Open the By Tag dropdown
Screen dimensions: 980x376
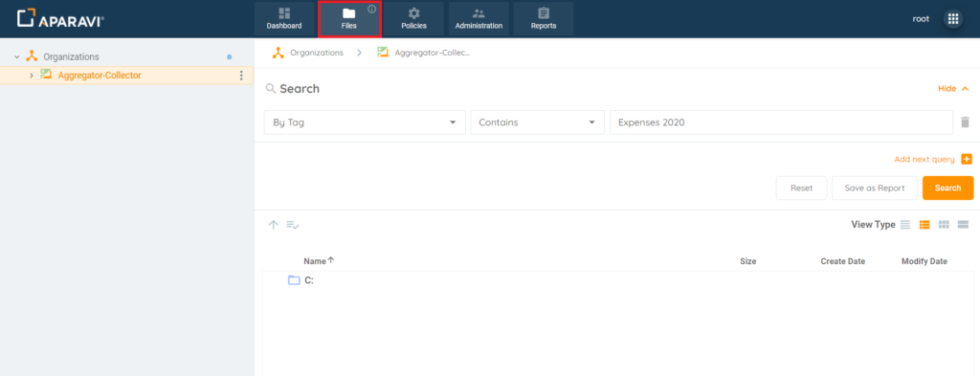(365, 122)
